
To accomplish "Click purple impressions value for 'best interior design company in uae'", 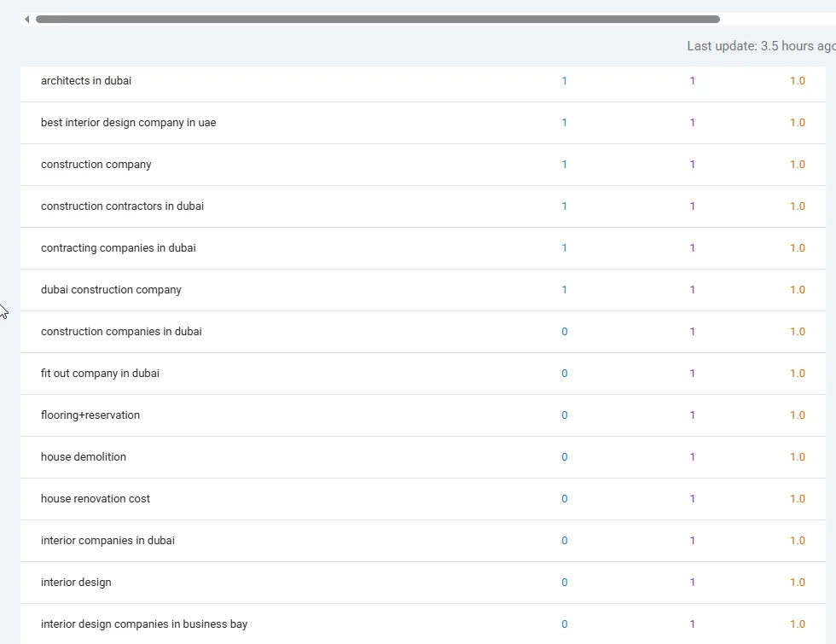I will click(692, 123).
